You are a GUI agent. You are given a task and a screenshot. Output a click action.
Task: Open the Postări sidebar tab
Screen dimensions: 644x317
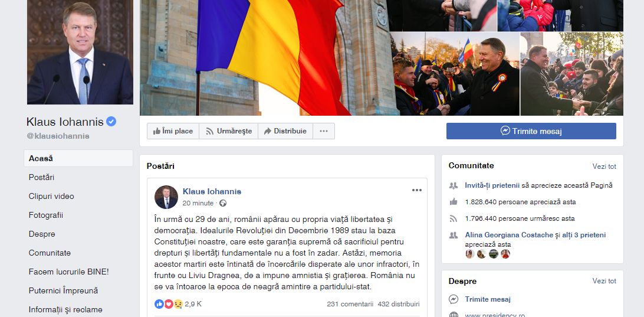pyautogui.click(x=41, y=177)
